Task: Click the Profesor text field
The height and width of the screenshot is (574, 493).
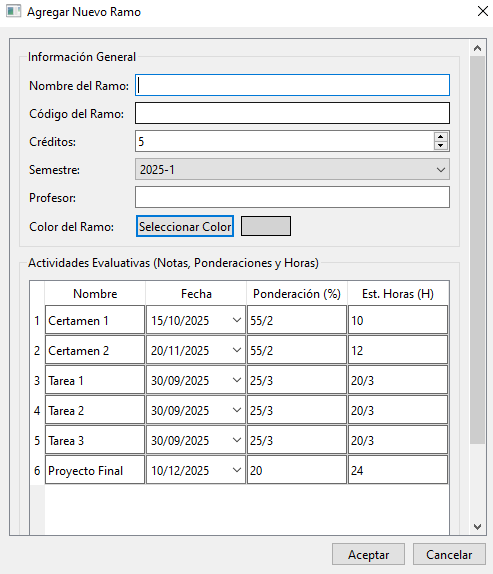Action: tap(292, 197)
